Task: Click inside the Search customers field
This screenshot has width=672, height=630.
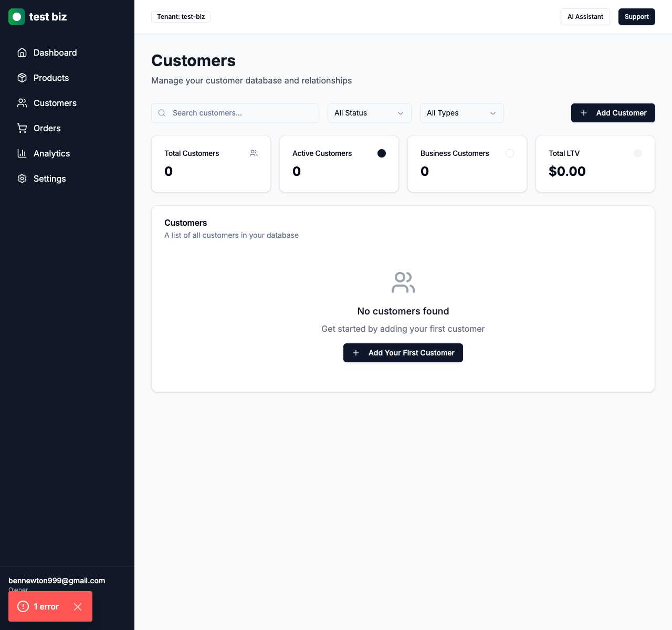Action: (x=235, y=113)
